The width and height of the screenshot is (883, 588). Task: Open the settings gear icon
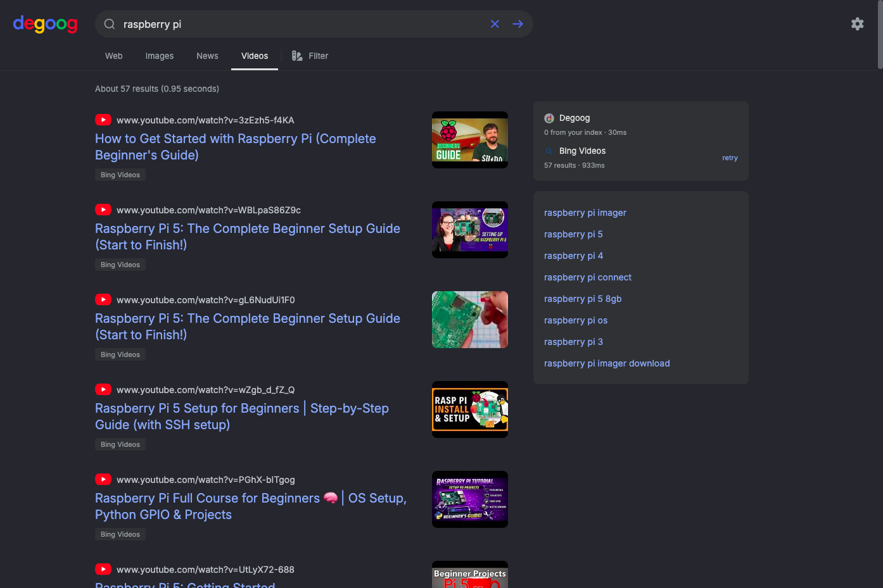[x=857, y=24]
